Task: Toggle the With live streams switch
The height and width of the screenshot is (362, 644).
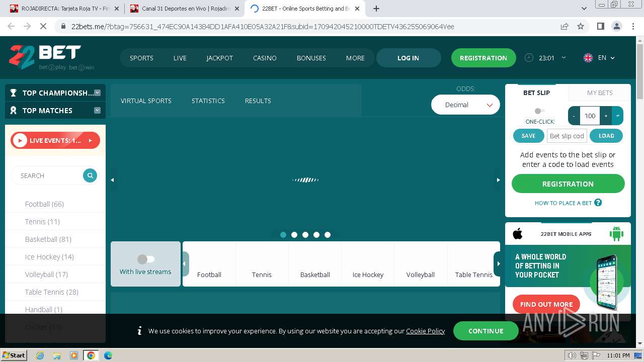Action: click(x=146, y=259)
